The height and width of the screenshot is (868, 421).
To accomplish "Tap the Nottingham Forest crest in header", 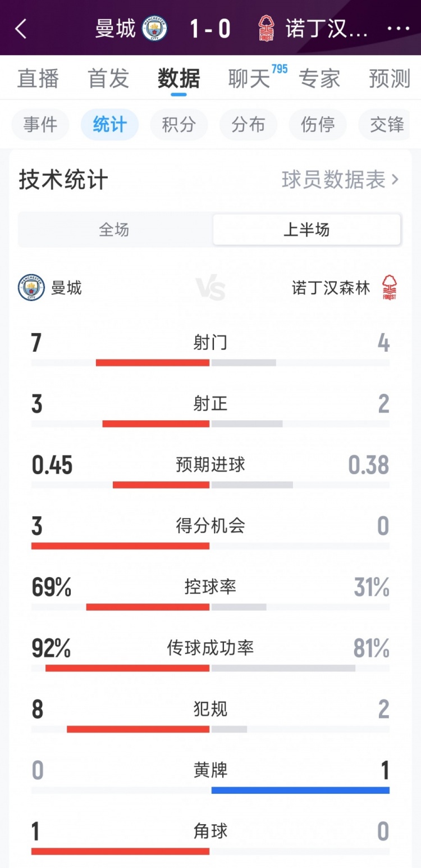I will [x=266, y=29].
